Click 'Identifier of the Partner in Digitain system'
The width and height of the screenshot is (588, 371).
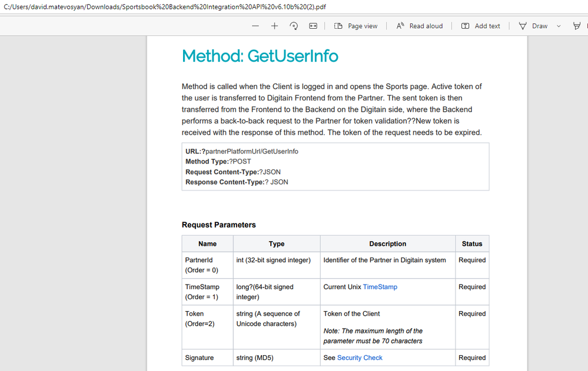coord(385,260)
